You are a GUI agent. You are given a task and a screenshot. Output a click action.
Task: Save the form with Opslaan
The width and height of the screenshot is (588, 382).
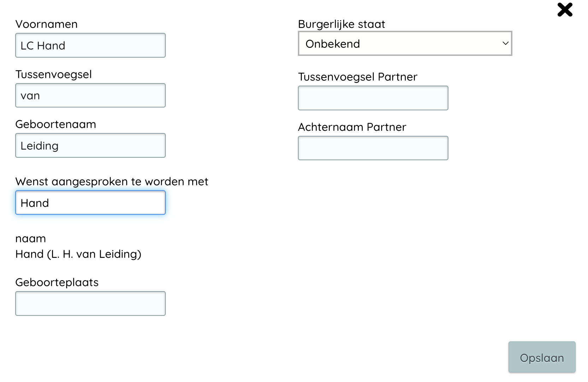click(542, 357)
